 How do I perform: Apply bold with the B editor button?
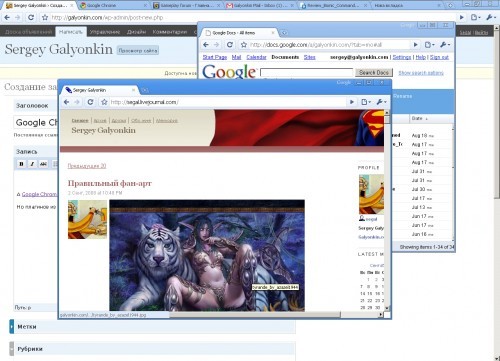[x=21, y=164]
